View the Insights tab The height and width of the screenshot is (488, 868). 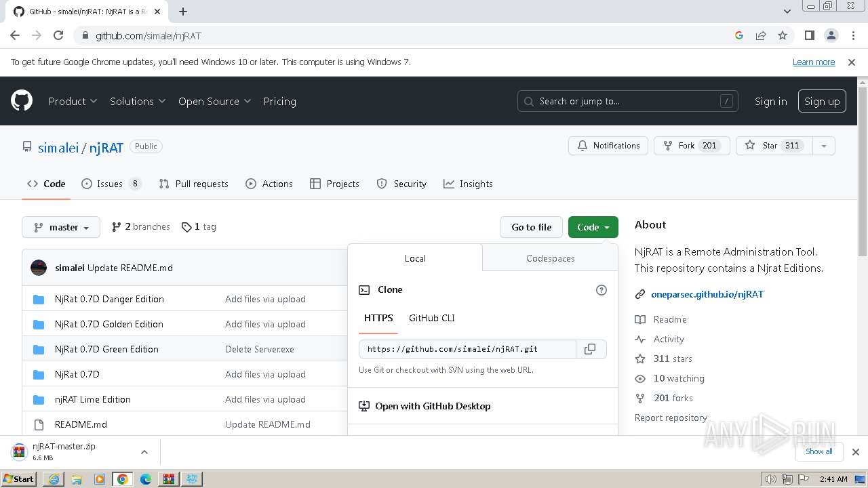(x=468, y=184)
